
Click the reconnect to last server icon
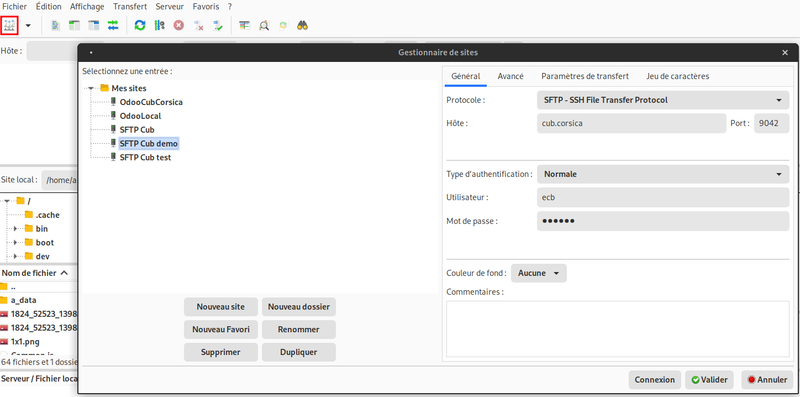coord(218,25)
